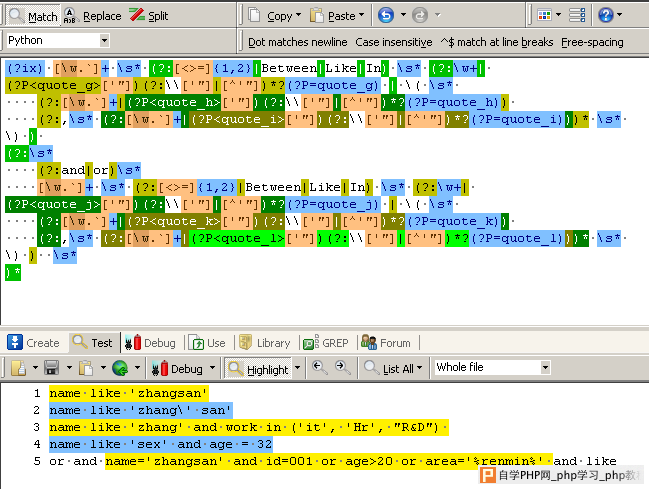
Task: Expand the Paste dropdown arrow
Action: pyautogui.click(x=361, y=15)
